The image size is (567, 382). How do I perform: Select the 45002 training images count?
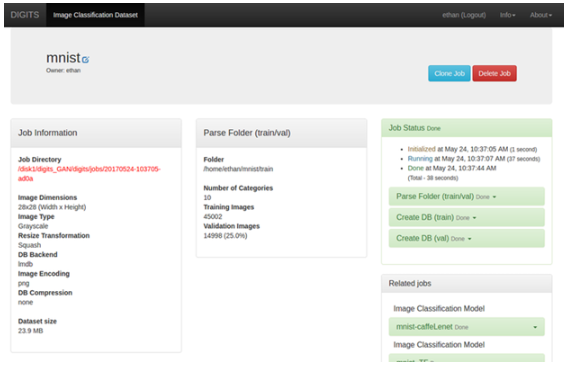(x=213, y=216)
